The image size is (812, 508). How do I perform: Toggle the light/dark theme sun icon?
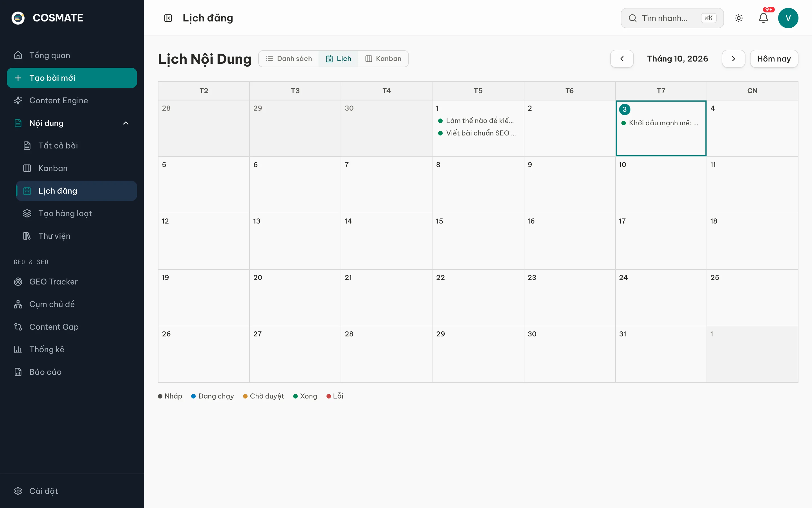tap(738, 18)
